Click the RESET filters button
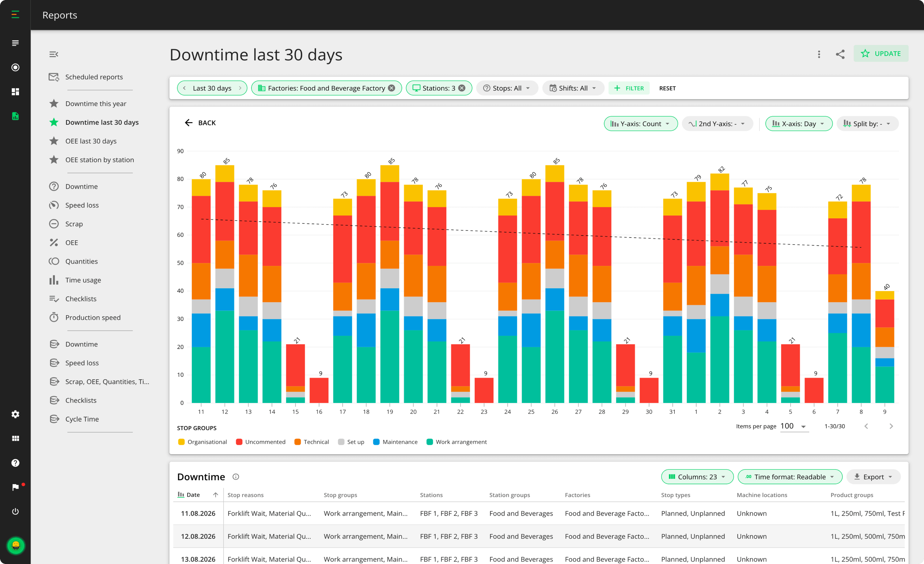 (667, 88)
